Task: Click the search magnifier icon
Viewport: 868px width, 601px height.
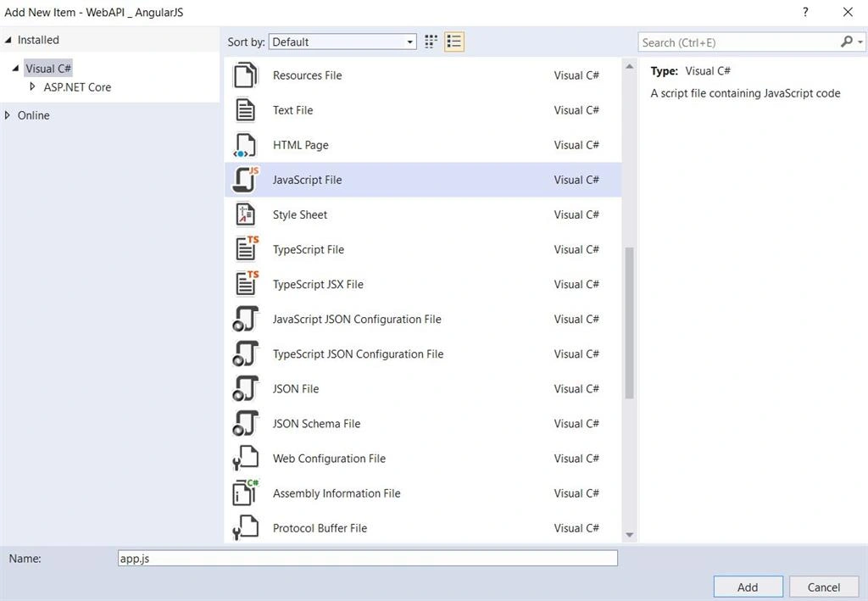Action: pyautogui.click(x=847, y=42)
